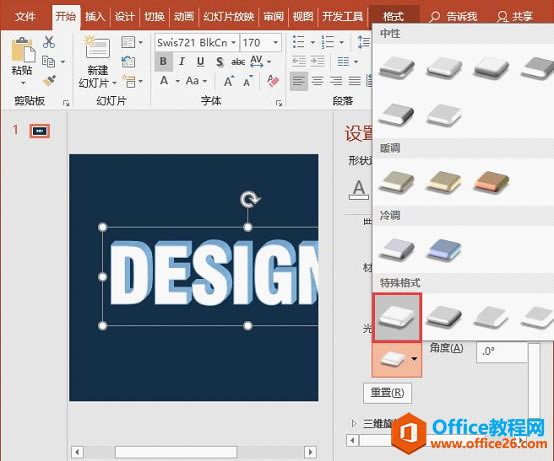Viewport: 554px width, 461px height.
Task: Click the Section icon
Action: (129, 81)
